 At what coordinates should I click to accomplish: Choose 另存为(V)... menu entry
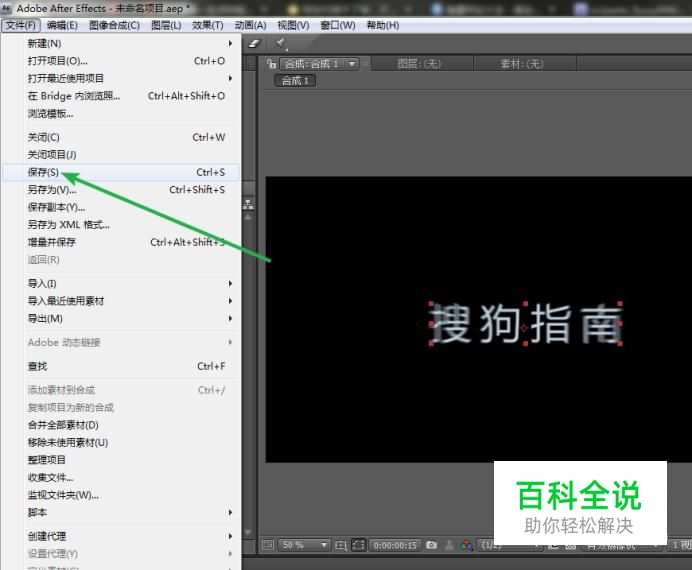122,190
